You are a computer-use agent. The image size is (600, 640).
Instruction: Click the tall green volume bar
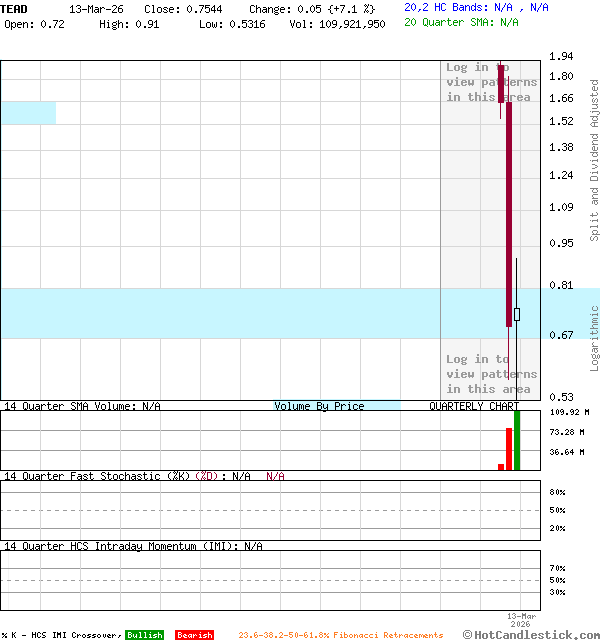coord(517,440)
